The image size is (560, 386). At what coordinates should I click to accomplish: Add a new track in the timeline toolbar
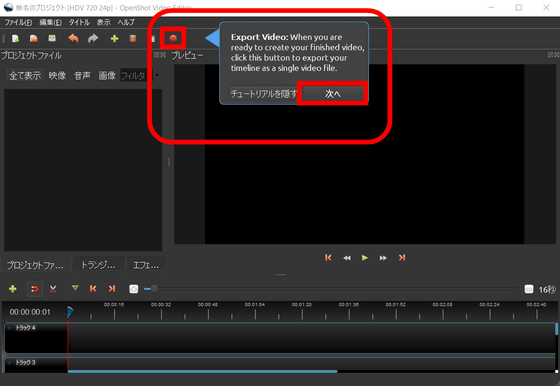[13, 289]
